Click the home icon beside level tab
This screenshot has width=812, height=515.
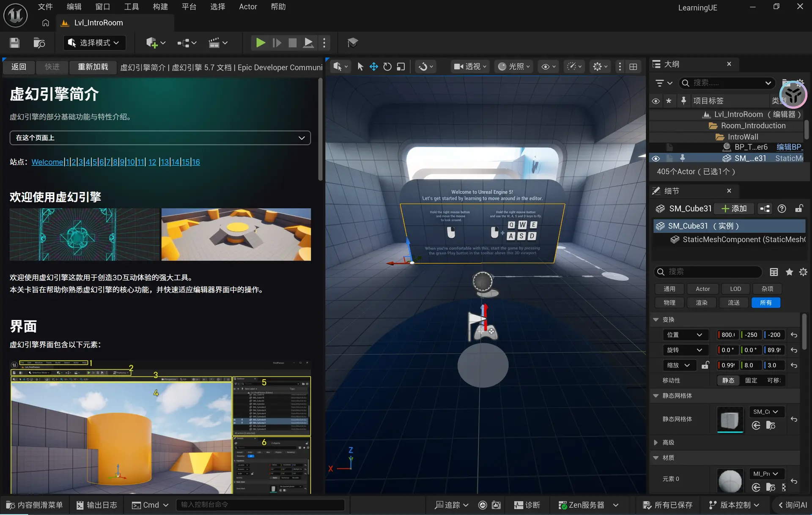click(46, 23)
